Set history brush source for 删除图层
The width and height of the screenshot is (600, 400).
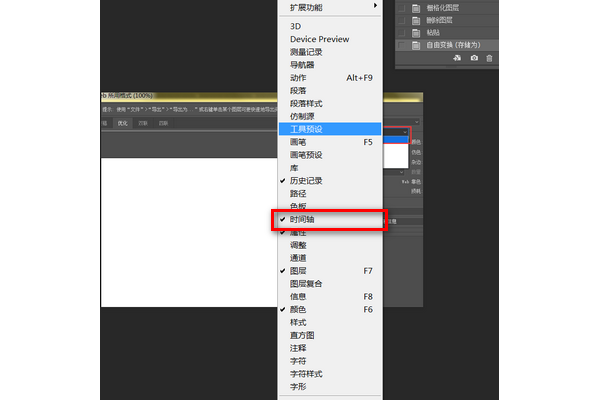(401, 20)
